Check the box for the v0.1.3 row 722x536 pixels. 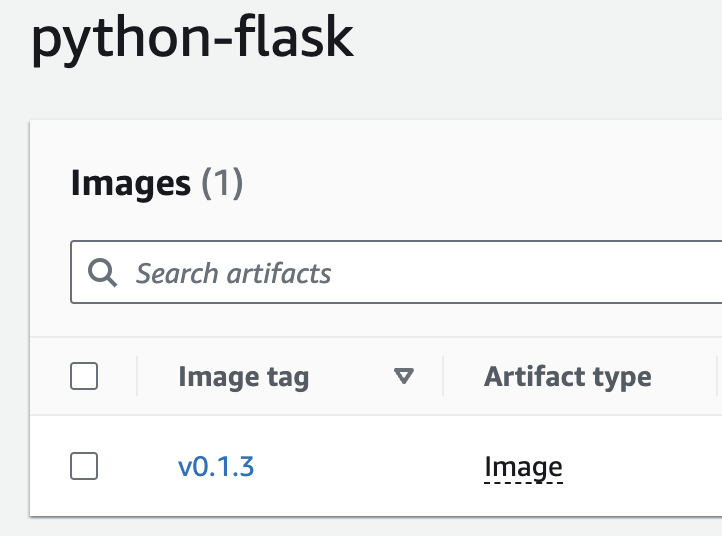tap(84, 466)
